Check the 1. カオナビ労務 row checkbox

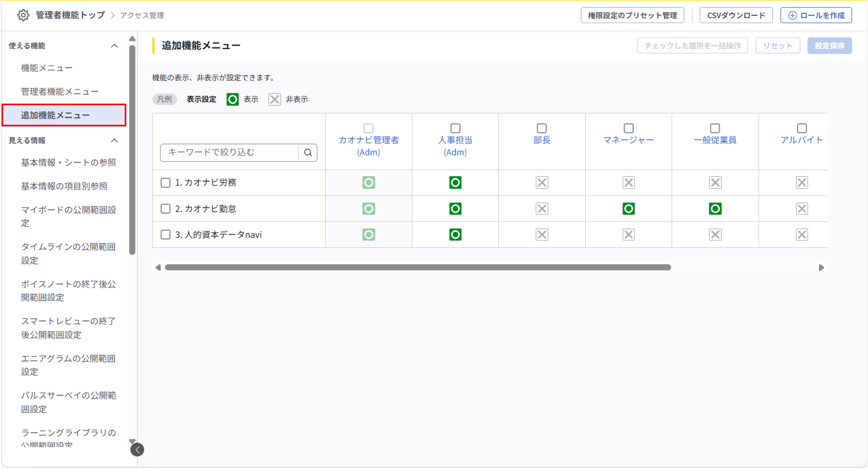pos(166,183)
